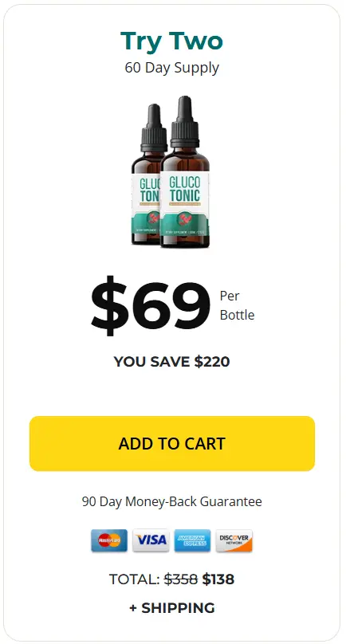Click the MasterCard payment icon
The height and width of the screenshot is (644, 346).
point(109,540)
